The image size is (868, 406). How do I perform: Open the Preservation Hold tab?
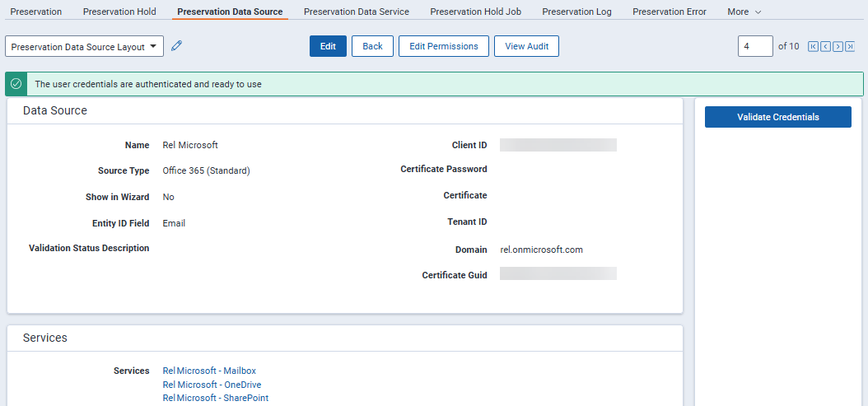tap(119, 12)
